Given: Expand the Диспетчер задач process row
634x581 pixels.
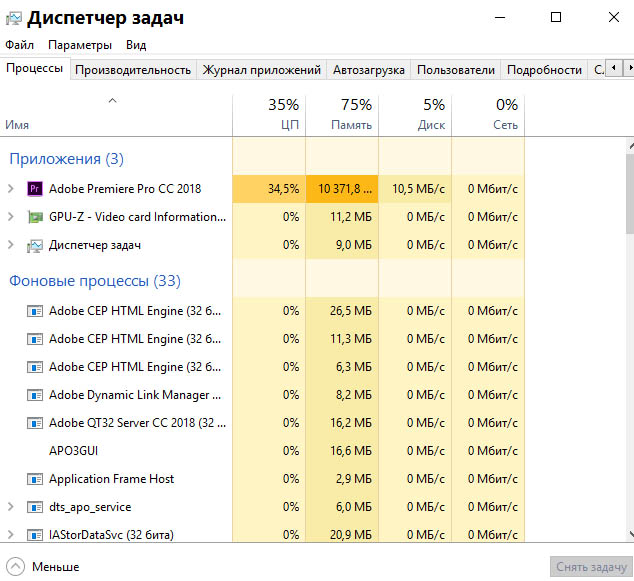Looking at the screenshot, I should point(11,245).
